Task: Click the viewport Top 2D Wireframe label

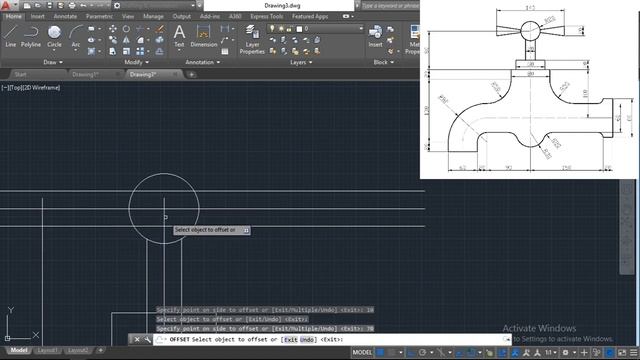Action: point(31,87)
